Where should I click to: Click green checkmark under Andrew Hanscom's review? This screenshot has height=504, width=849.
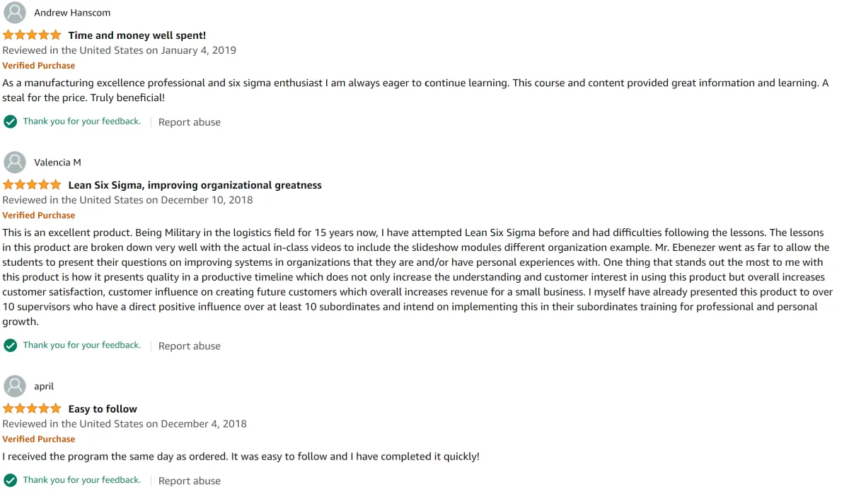coord(10,122)
